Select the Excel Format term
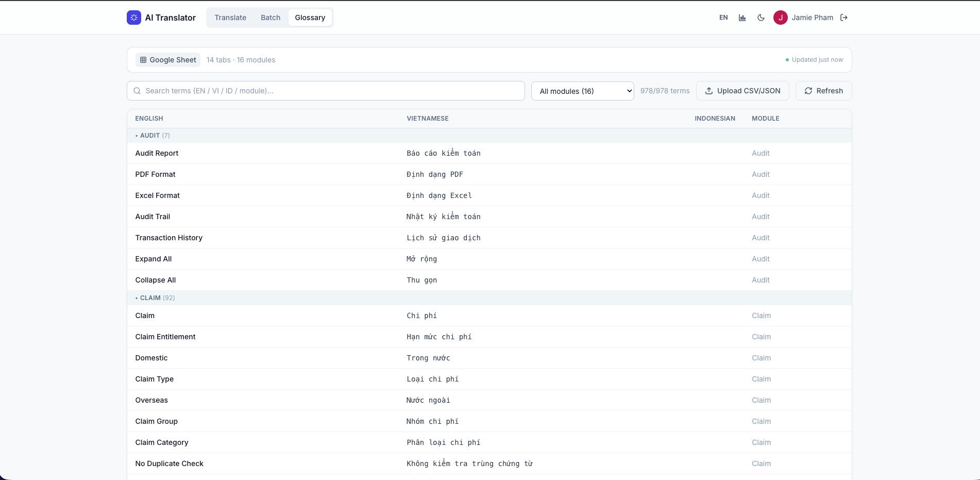Viewport: 980px width, 480px height. (x=158, y=195)
